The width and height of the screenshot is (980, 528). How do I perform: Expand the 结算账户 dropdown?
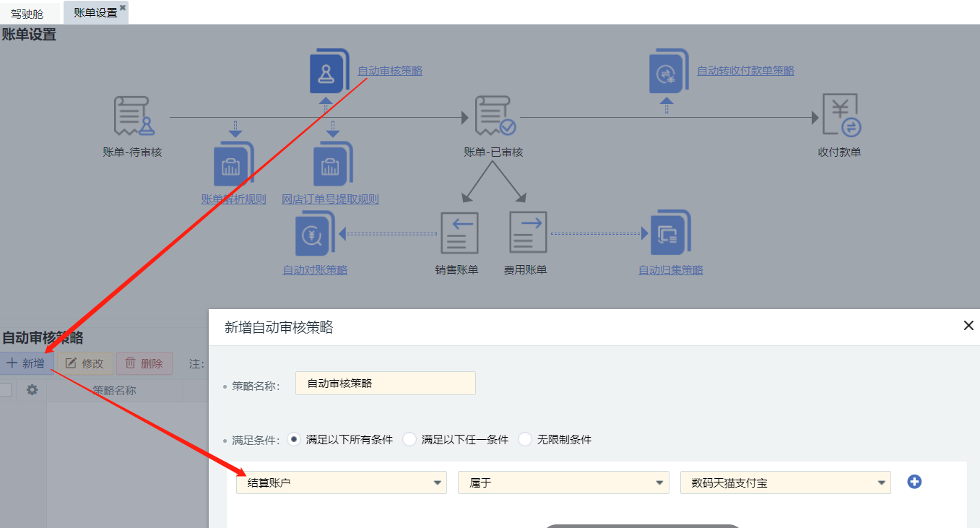coord(341,482)
